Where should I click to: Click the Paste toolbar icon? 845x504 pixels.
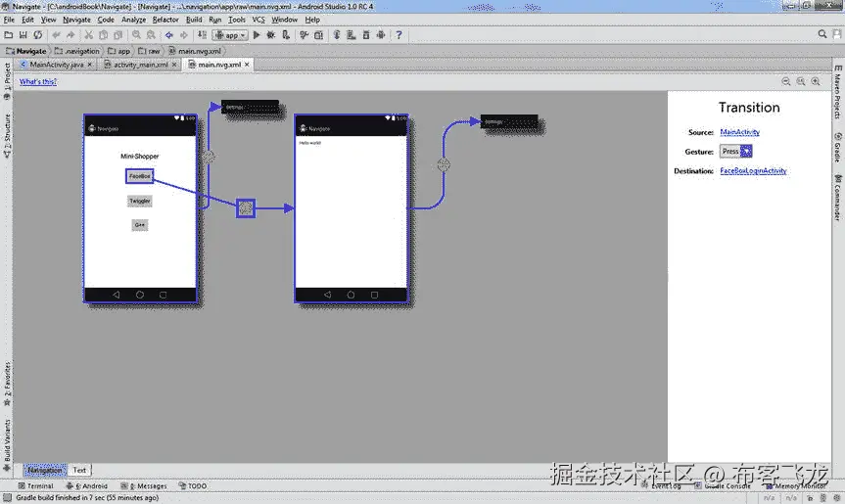[x=118, y=35]
